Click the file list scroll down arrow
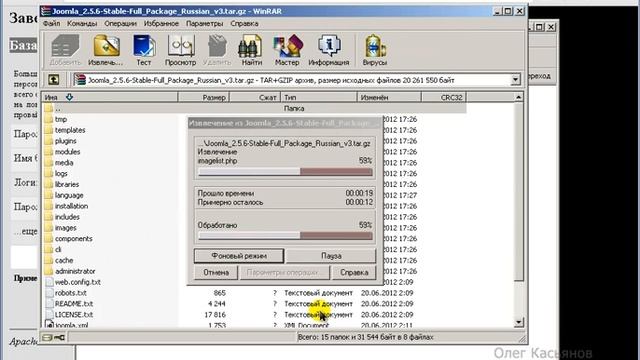 [x=518, y=322]
